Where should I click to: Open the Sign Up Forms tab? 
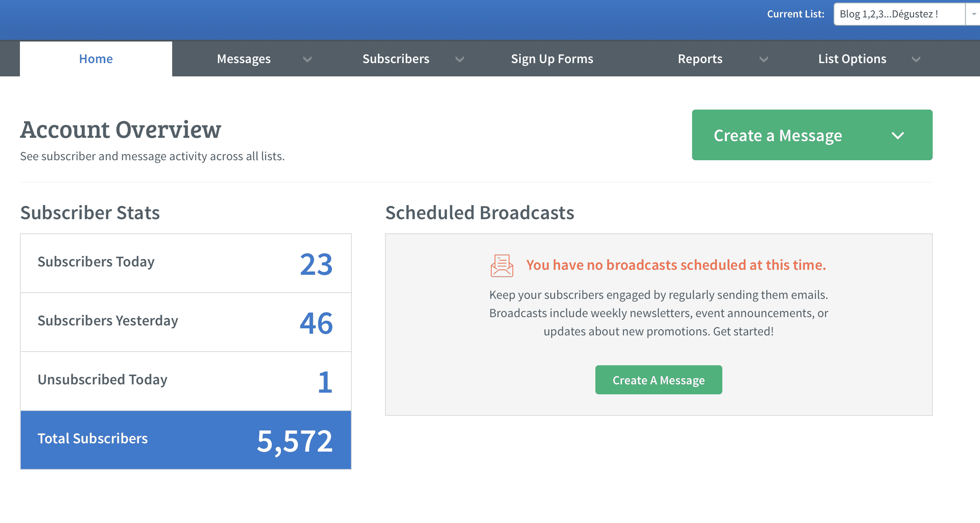[552, 59]
